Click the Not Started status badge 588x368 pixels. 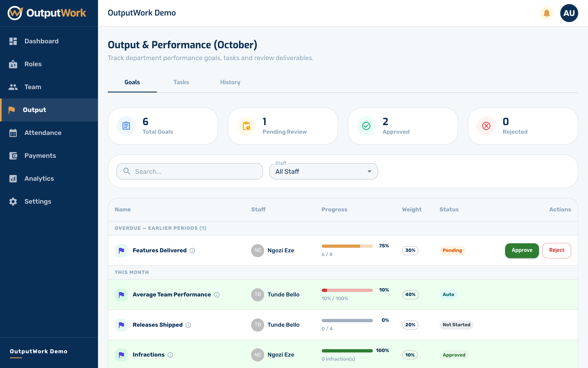[x=456, y=325]
